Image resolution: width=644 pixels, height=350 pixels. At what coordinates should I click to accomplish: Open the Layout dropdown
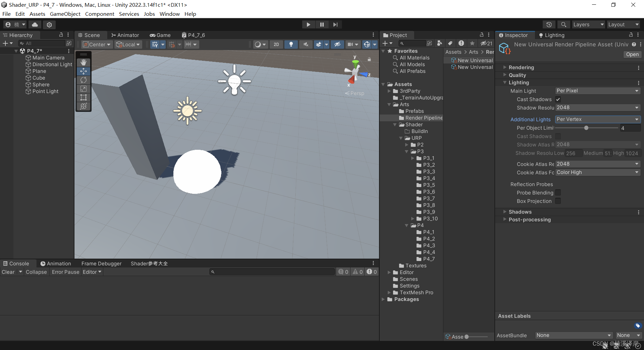tap(624, 25)
